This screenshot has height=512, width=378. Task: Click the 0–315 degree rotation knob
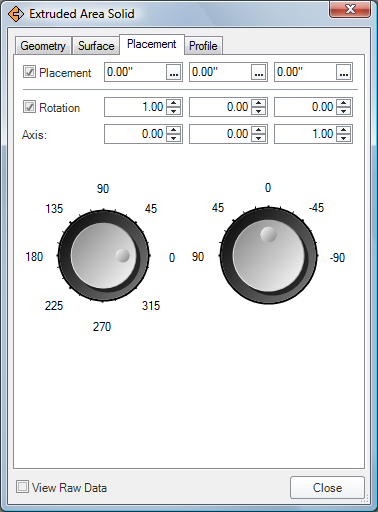click(104, 256)
